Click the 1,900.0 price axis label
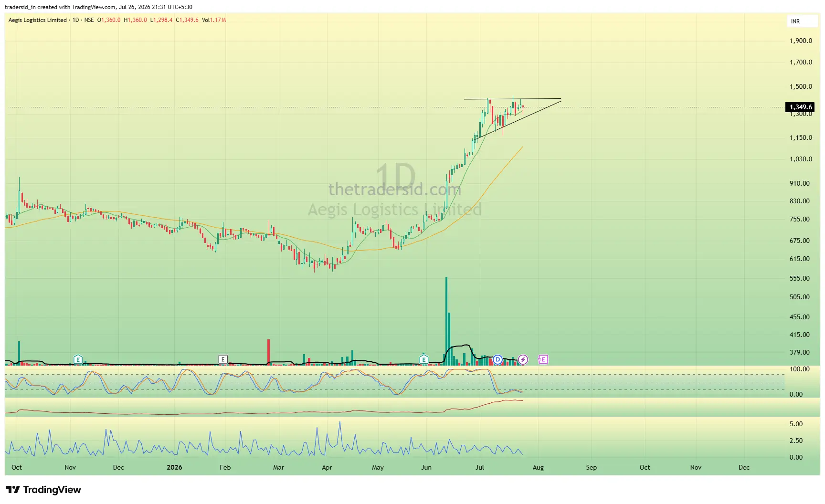Image resolution: width=825 pixels, height=504 pixels. pos(801,41)
